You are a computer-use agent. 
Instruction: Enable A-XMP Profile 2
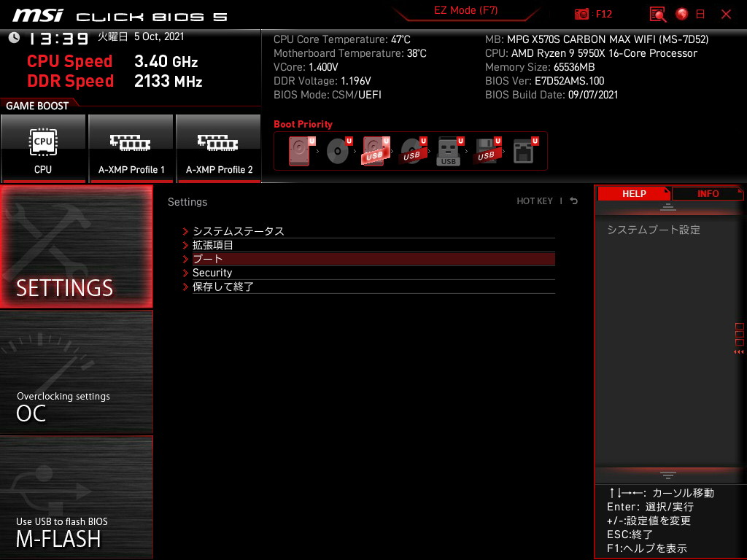[219, 148]
